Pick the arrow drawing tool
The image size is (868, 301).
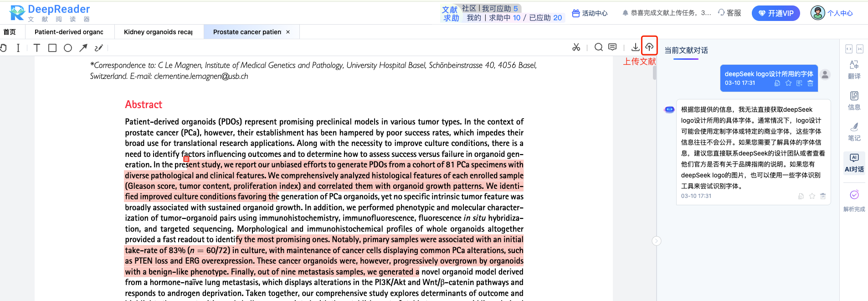click(83, 48)
